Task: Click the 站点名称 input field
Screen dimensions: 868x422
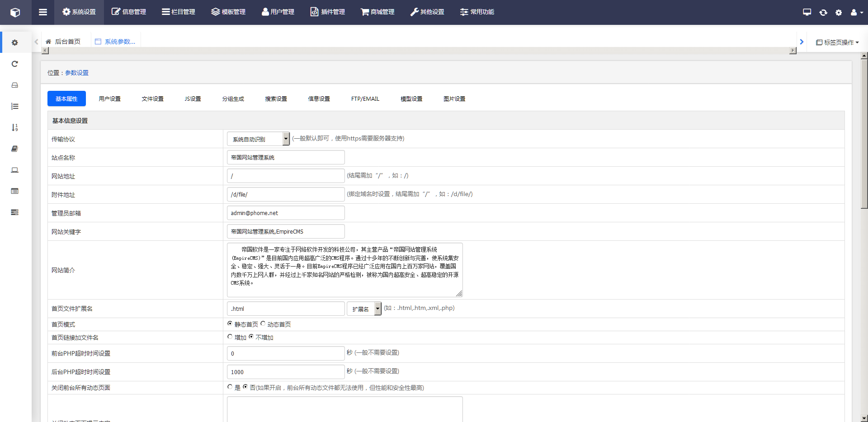Action: (x=286, y=157)
